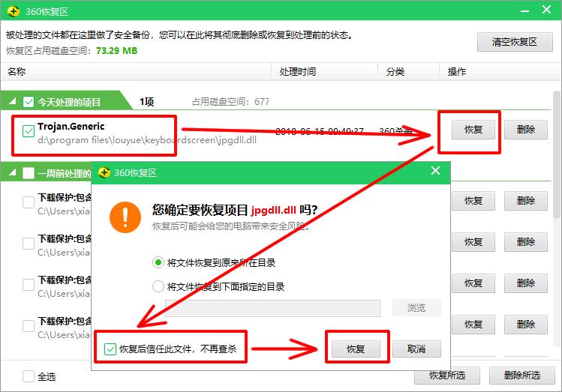Click the 浏览 browse button
Viewport: 562px width, 392px height.
point(416,308)
